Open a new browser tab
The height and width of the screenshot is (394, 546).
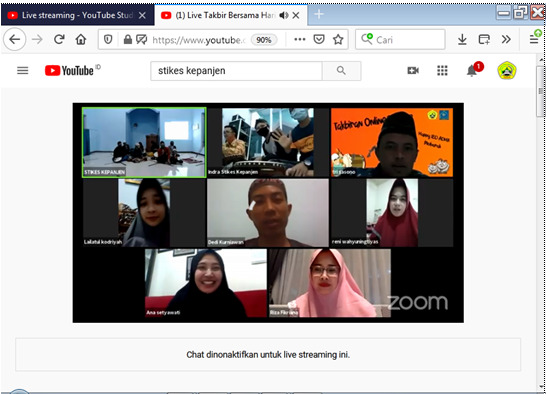pos(319,15)
